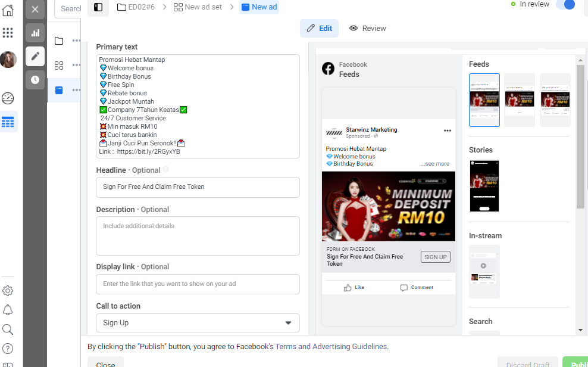
Task: Select the Edit tab
Action: point(319,29)
